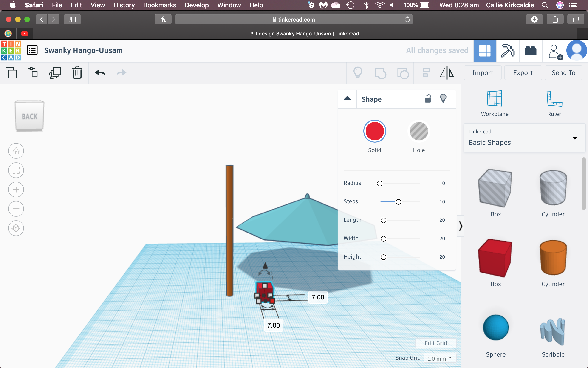The height and width of the screenshot is (368, 588).
Task: Open the Align tool
Action: pyautogui.click(x=425, y=73)
